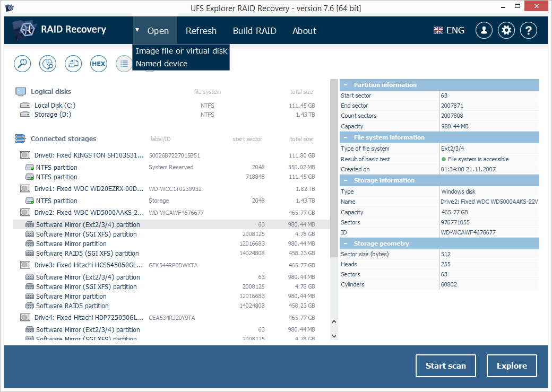552x392 pixels.
Task: Click the Drive2 WDC WD5000AAKS disk icon
Action: (x=25, y=213)
